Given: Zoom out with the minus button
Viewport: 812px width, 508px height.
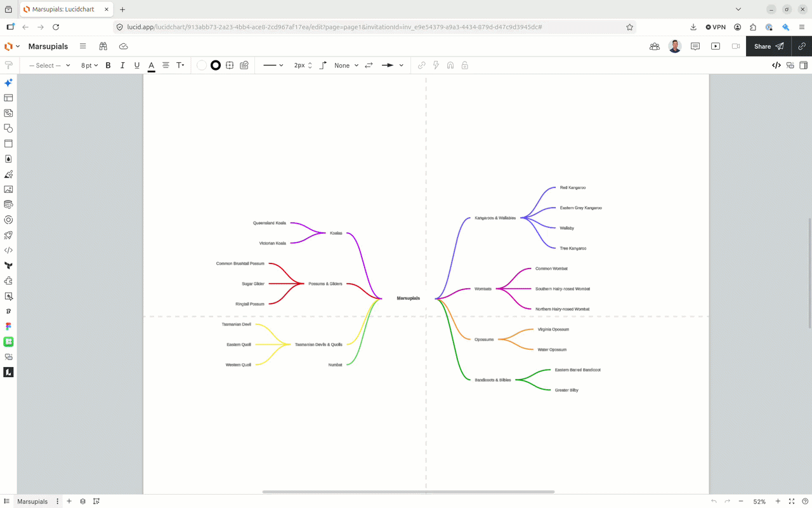Looking at the screenshot, I should click(x=740, y=502).
